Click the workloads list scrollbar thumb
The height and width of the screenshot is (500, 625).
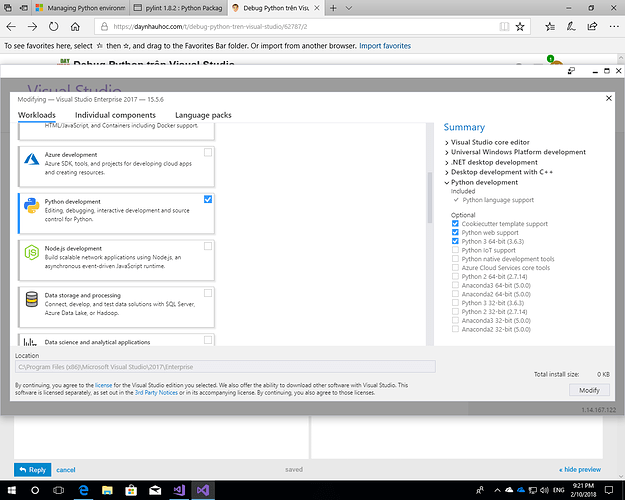[430, 197]
